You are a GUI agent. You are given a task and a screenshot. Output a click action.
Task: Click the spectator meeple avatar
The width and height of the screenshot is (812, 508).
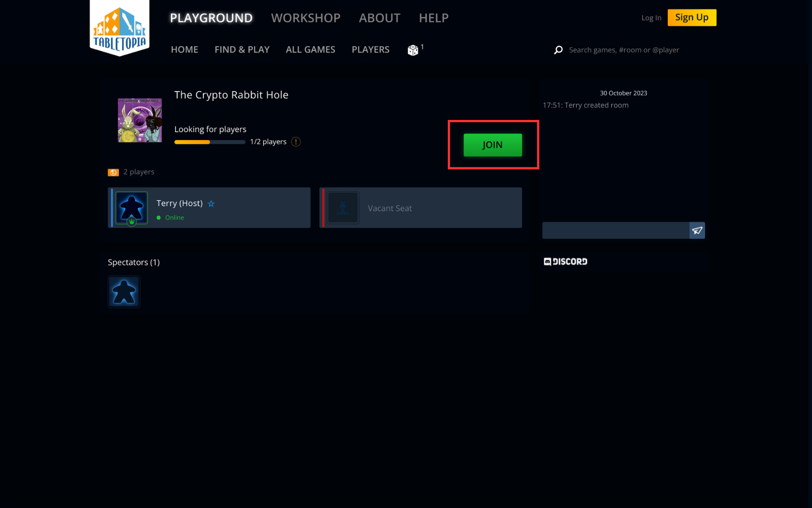(x=124, y=292)
